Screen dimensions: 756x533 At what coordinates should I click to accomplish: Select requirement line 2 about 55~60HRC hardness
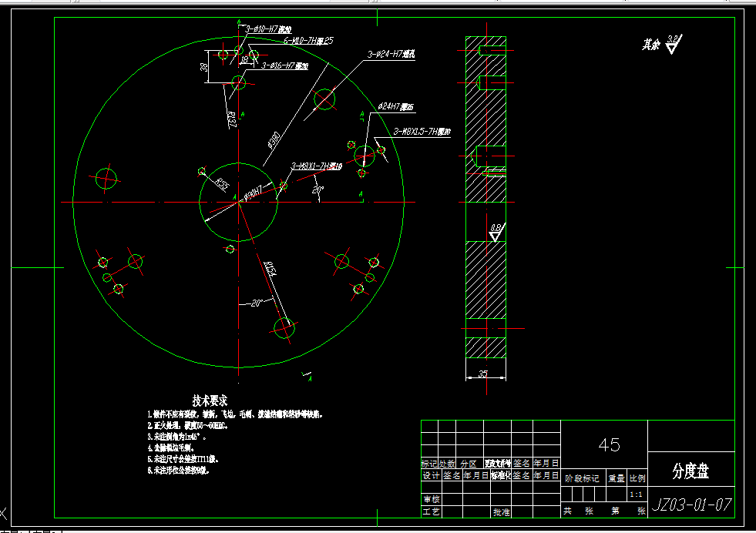(x=188, y=426)
